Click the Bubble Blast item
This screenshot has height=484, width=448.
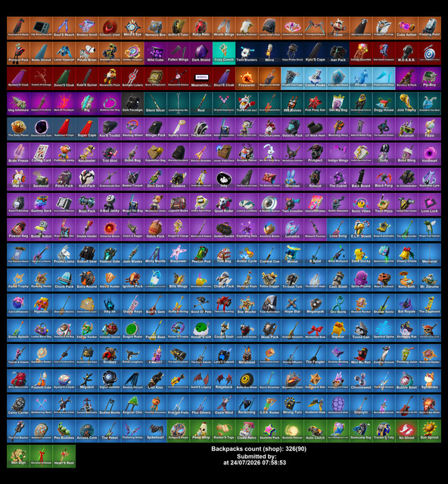[x=407, y=380]
